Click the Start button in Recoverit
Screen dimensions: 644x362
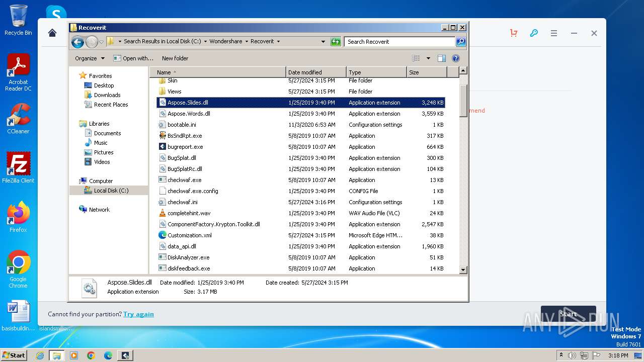pos(569,314)
